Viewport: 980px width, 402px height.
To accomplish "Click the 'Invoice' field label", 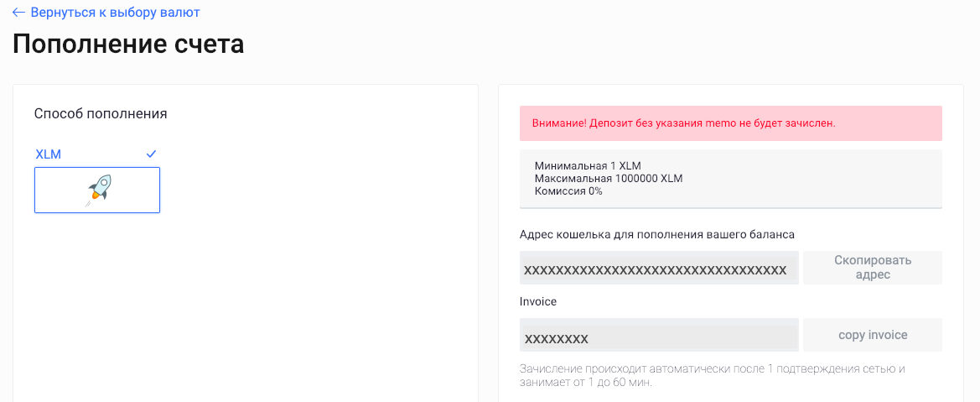I will [x=538, y=302].
